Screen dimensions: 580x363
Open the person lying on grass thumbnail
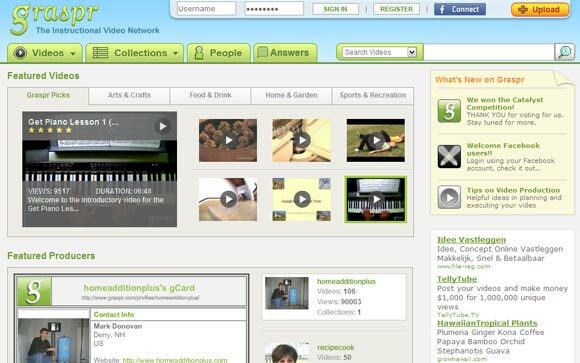click(375, 140)
